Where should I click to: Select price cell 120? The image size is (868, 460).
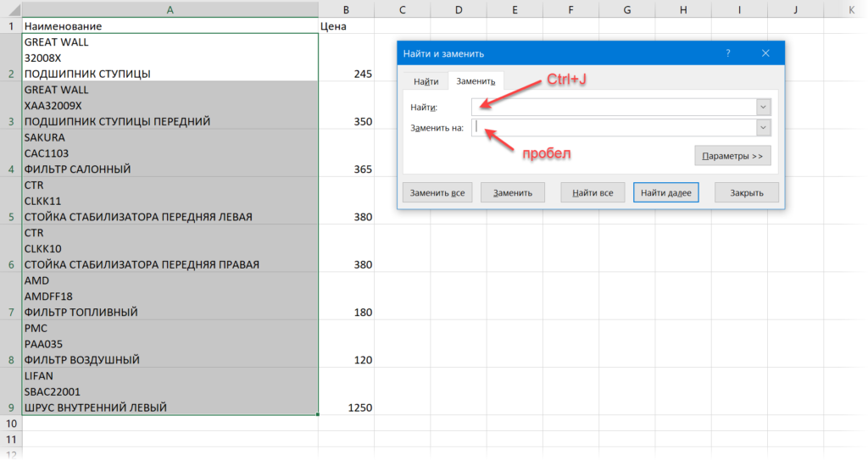346,343
